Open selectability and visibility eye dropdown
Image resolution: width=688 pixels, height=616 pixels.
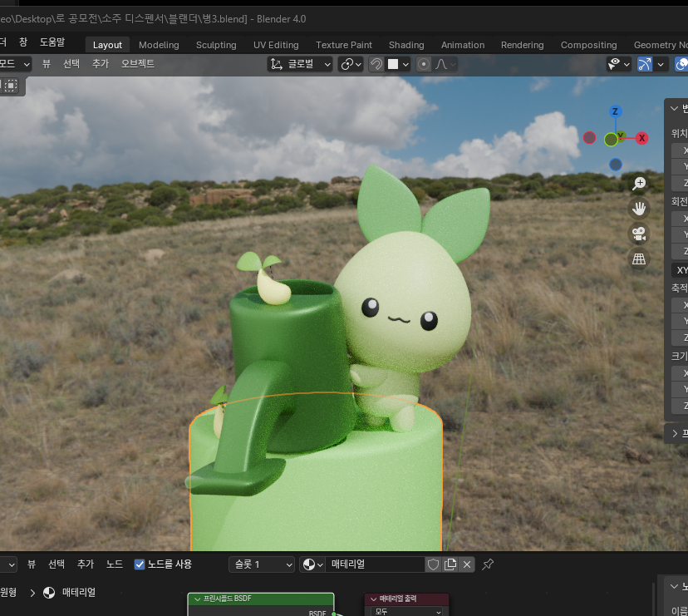point(619,64)
